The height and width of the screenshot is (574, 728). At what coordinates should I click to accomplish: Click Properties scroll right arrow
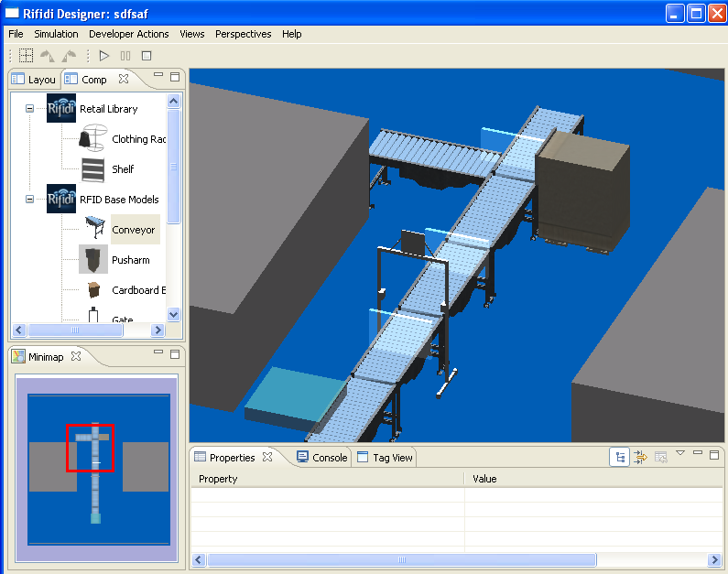[x=714, y=559]
